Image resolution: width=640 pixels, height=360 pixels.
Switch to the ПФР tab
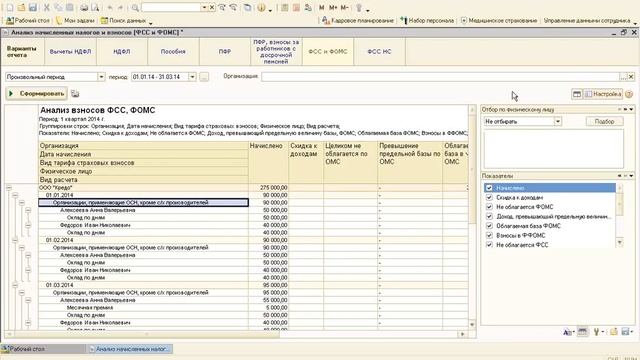coord(224,51)
